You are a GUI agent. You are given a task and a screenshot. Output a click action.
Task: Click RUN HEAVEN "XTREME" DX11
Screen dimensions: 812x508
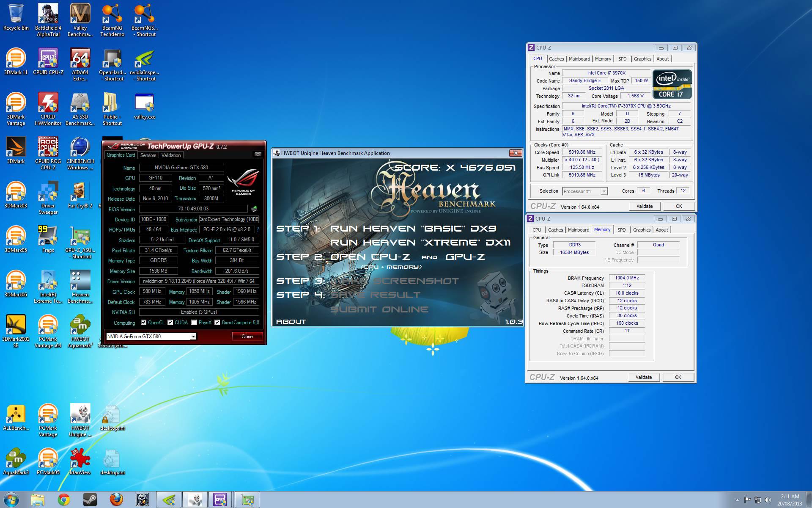(420, 243)
